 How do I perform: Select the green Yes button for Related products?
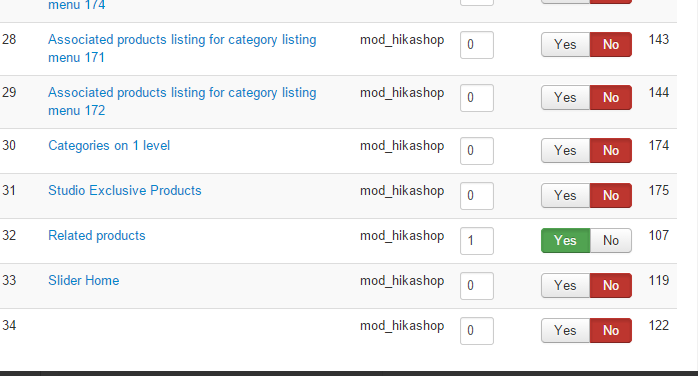pyautogui.click(x=566, y=241)
